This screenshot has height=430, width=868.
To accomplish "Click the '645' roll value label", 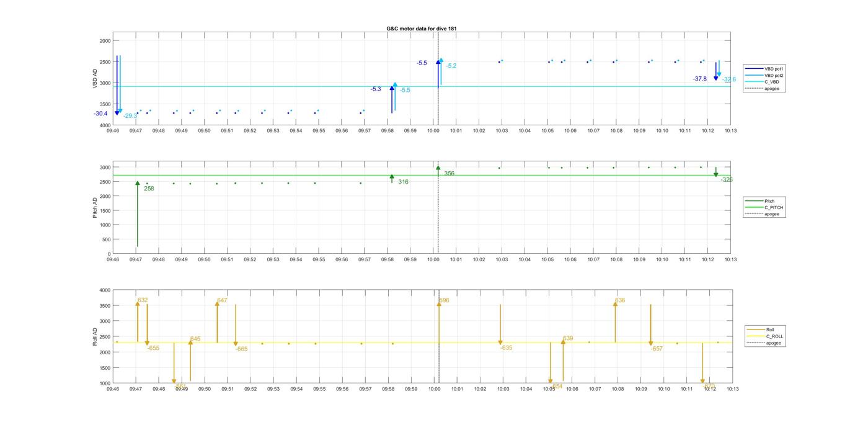I will 195,339.
